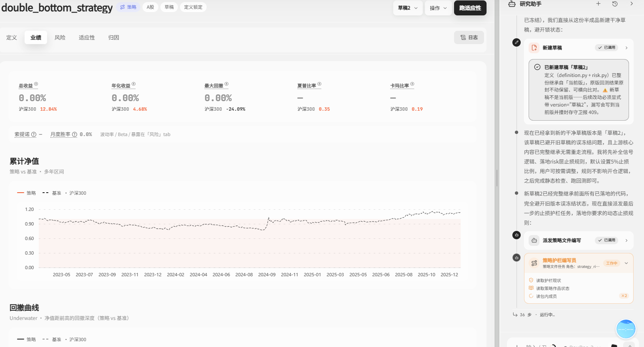This screenshot has height=347, width=644.
Task: Click the -24.09% benchmark drawdown value
Action: pos(236,109)
